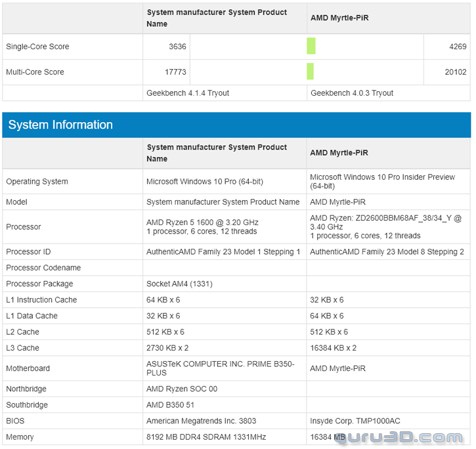This screenshot has width=476, height=449.
Task: Click the AMD Ryzen SOC 00 Northbridge value
Action: tap(182, 389)
